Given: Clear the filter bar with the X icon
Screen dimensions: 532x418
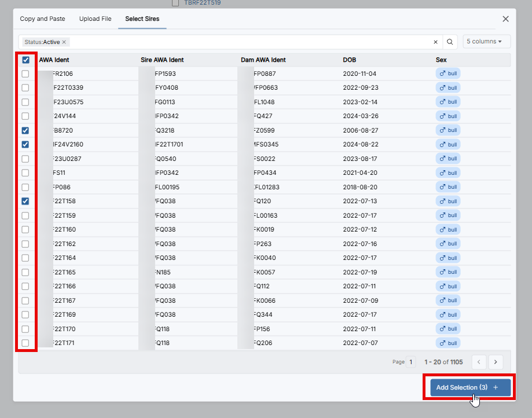Looking at the screenshot, I should (435, 42).
